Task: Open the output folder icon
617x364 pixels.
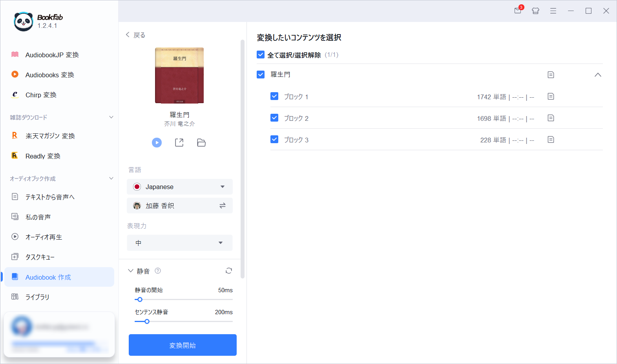Action: (201, 142)
